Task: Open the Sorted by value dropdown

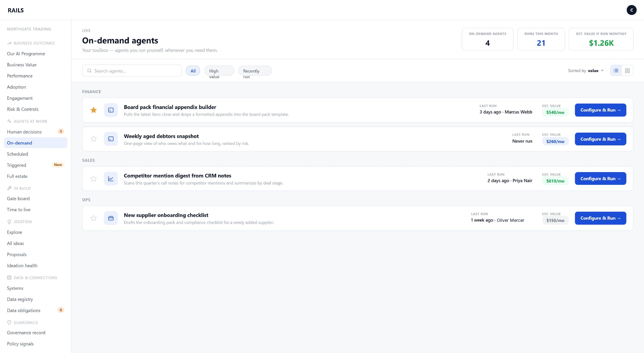Action: click(x=586, y=70)
